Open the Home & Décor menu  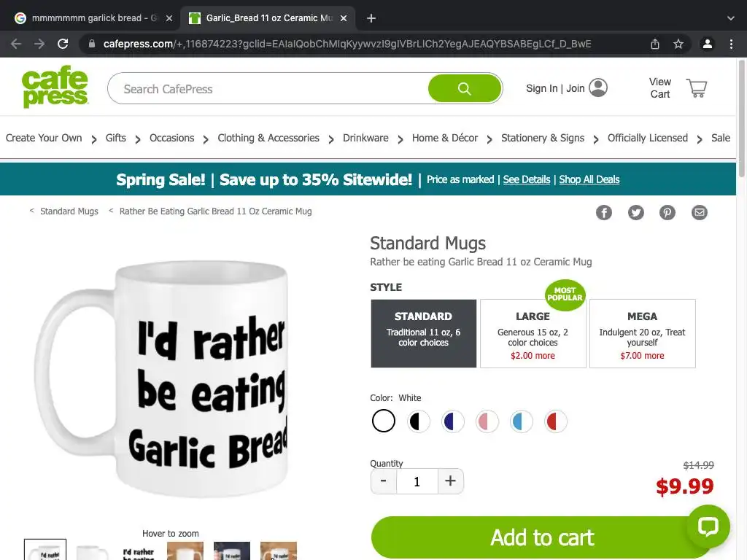[444, 138]
